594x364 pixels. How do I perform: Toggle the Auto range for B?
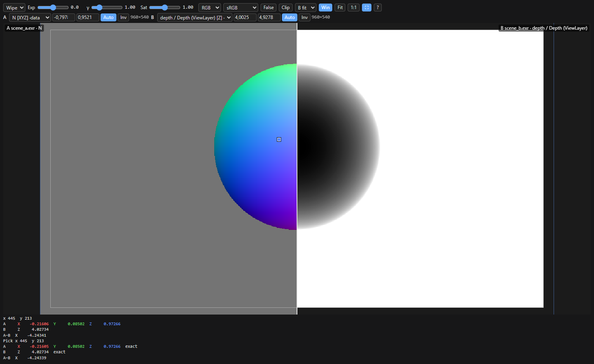pos(290,17)
